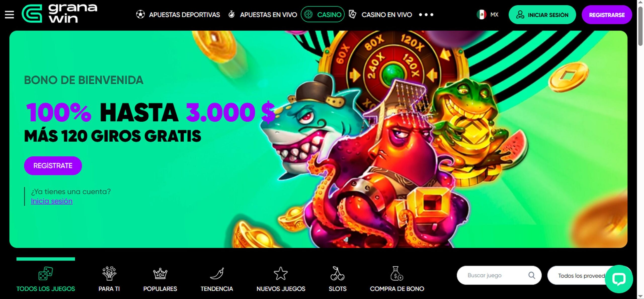Select the Populares crown icon
The image size is (644, 299).
tap(160, 274)
